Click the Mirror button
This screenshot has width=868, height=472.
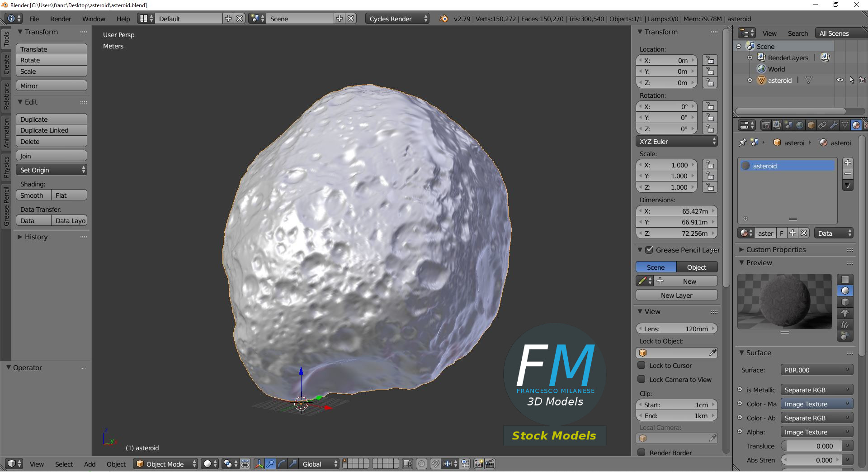click(52, 86)
